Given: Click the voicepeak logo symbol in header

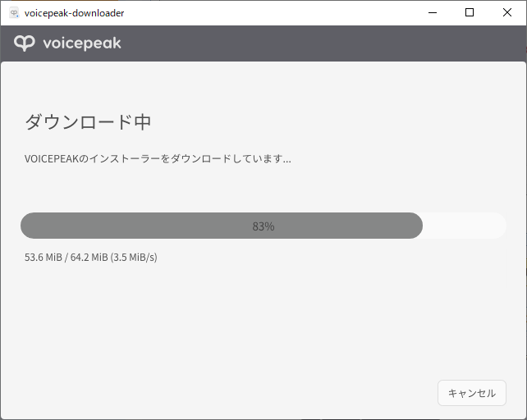Looking at the screenshot, I should pyautogui.click(x=24, y=43).
